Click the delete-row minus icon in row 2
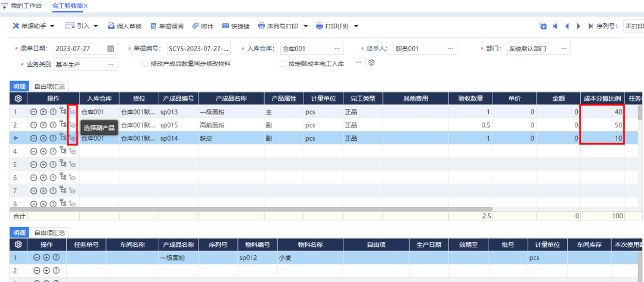644x282 pixels. pos(33,125)
